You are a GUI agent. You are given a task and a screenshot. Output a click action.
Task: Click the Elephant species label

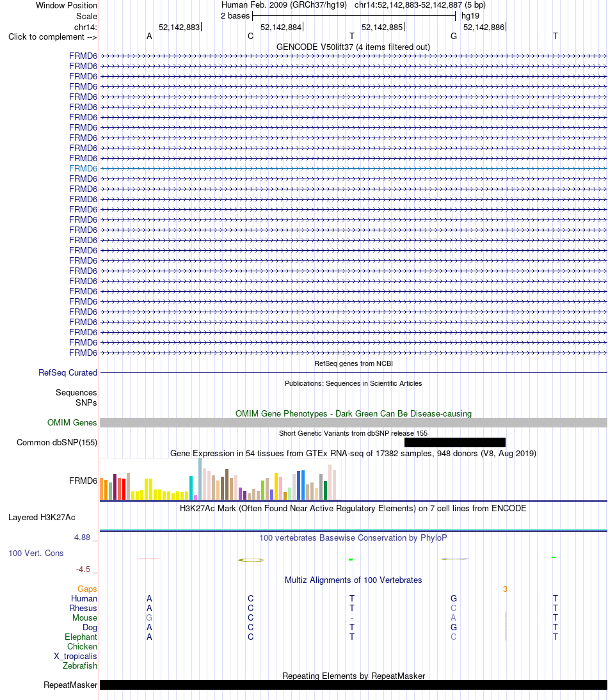[x=81, y=637]
